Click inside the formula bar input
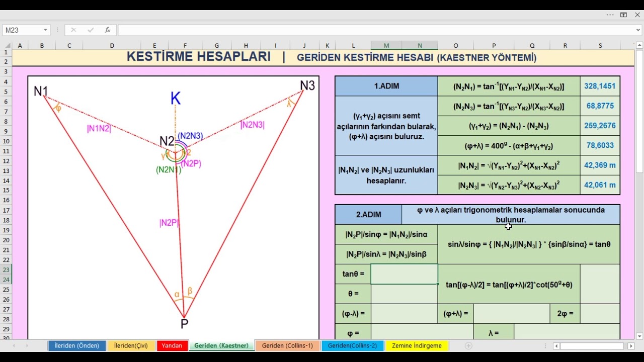 (376, 30)
